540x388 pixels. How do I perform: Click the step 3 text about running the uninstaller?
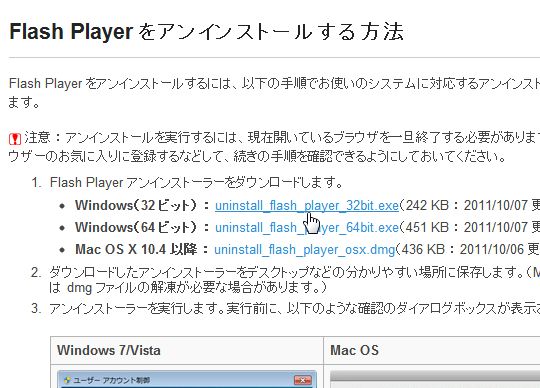294,308
